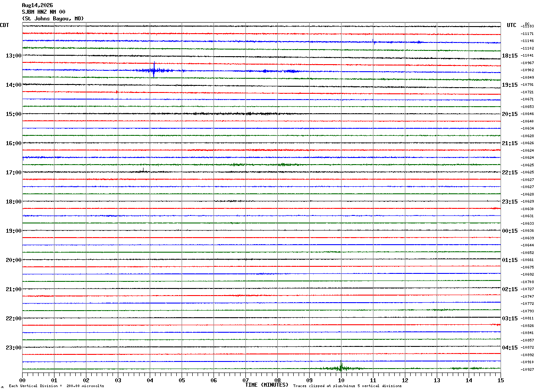Click the large blue seismic spike near 13:30
536x392 pixels.
154,70
